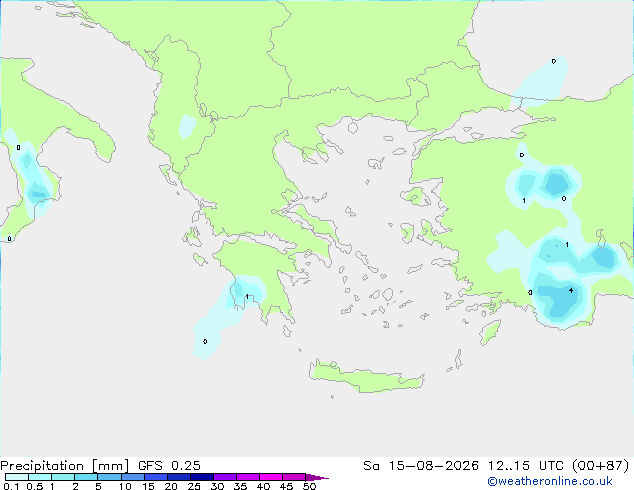The image size is (634, 490).
Task: Click the '0' value southwest of the Peloponnese
Action: [205, 342]
